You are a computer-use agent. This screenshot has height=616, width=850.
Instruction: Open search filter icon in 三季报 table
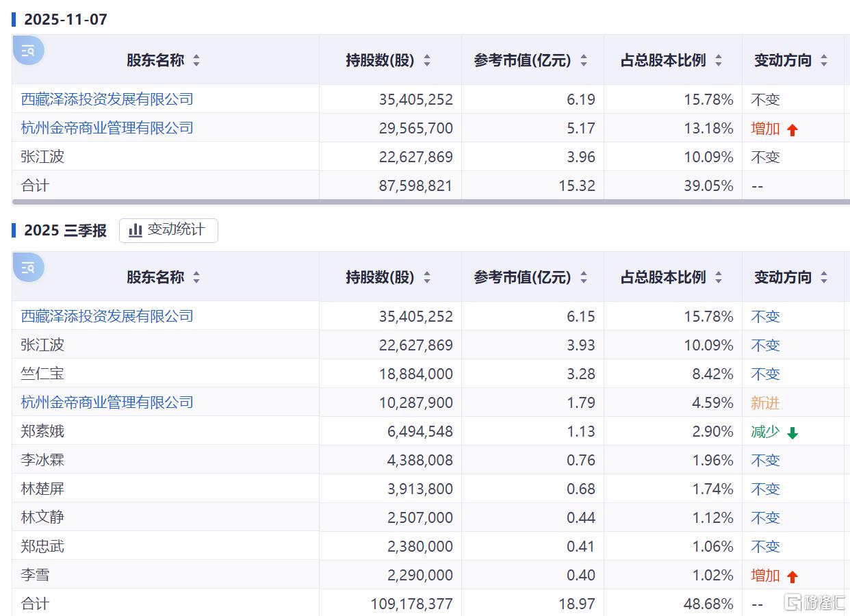[x=28, y=268]
